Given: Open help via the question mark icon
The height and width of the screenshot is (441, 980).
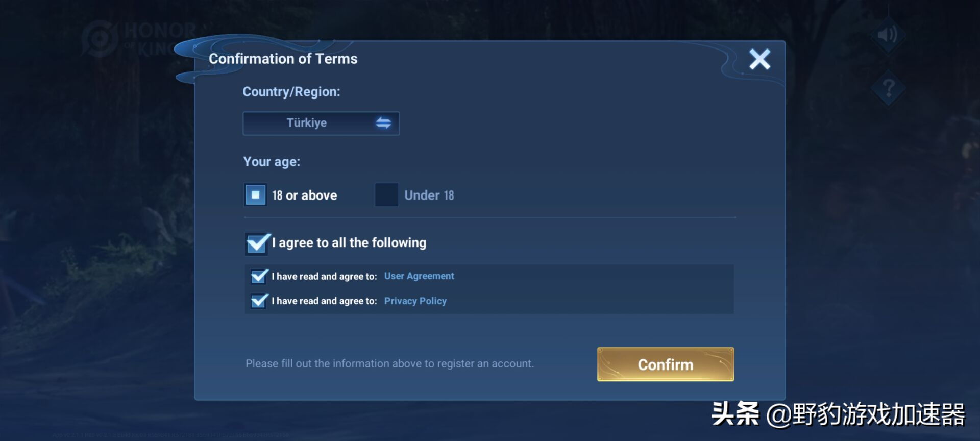Looking at the screenshot, I should pos(888,88).
